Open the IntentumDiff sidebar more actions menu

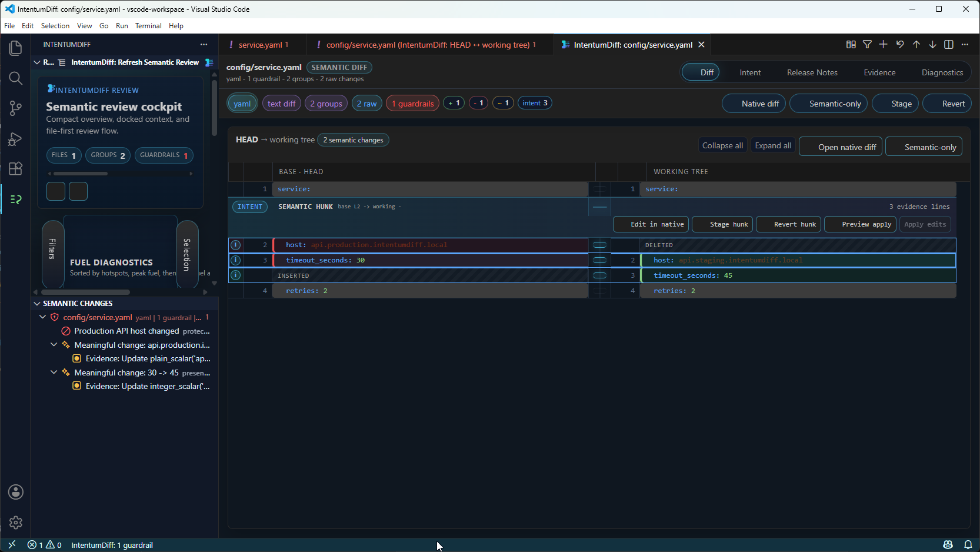204,45
